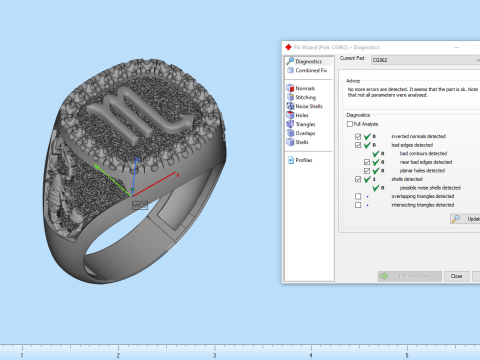Toggle bad edges detected checkbox
The height and width of the screenshot is (360, 480).
(x=358, y=145)
